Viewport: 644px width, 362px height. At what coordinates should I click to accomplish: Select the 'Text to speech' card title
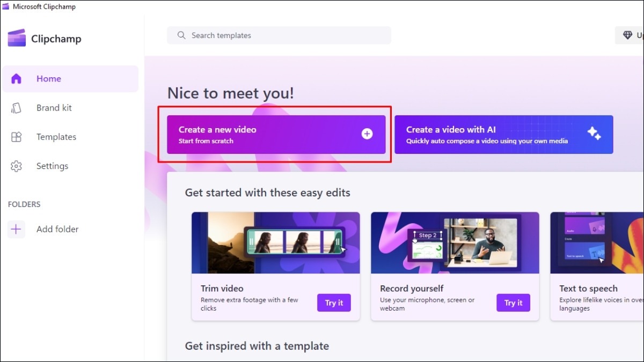[588, 289]
